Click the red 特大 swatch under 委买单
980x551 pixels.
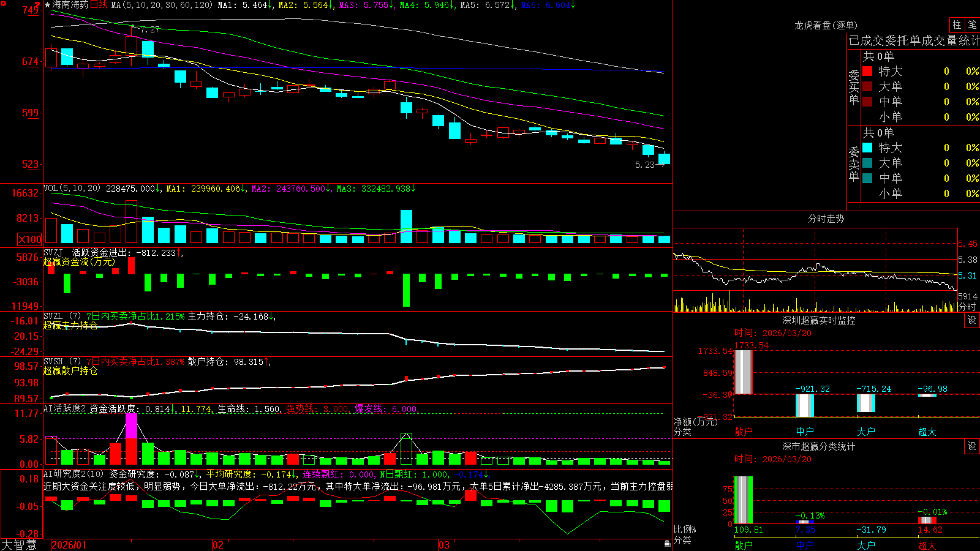[867, 71]
